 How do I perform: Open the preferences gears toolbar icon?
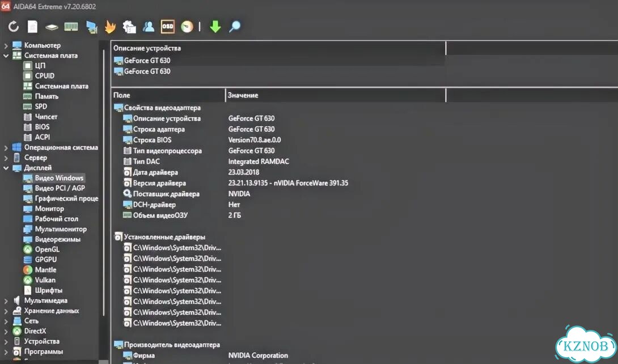pos(129,27)
